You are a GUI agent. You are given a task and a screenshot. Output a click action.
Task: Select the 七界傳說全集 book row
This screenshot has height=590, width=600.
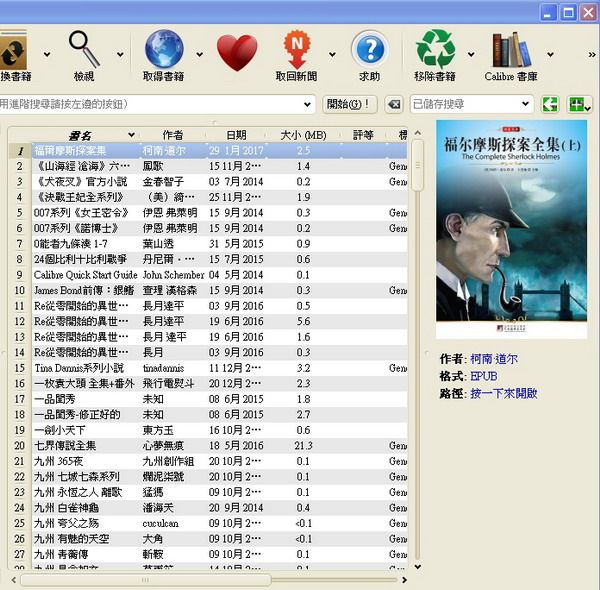[x=67, y=445]
